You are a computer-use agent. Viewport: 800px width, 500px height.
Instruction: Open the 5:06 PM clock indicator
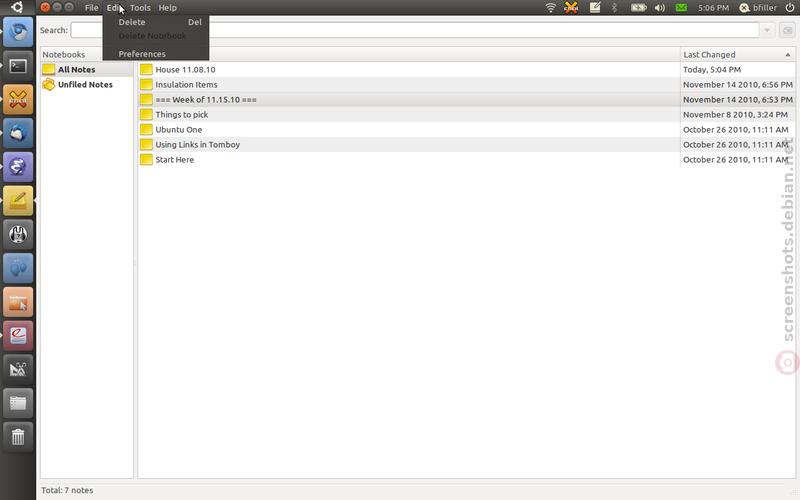[713, 8]
